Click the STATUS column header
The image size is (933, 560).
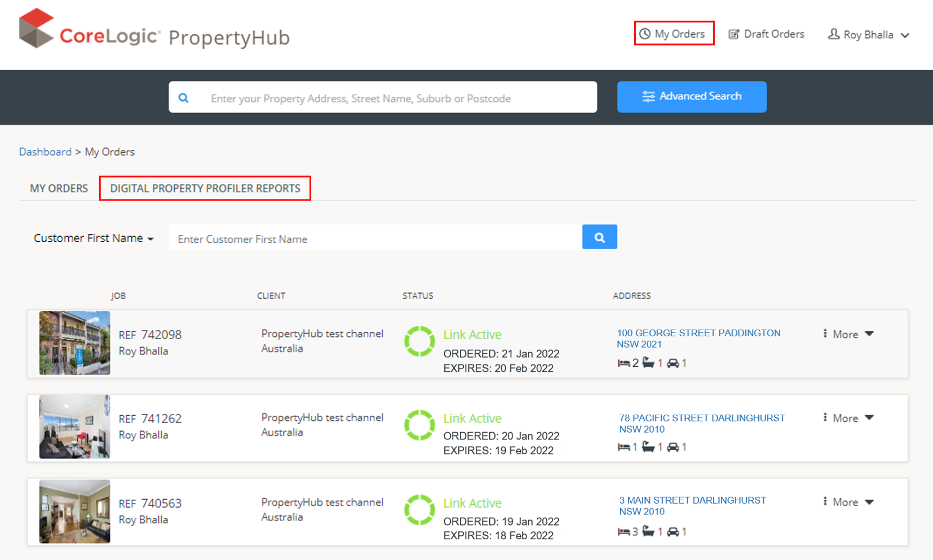pos(418,296)
